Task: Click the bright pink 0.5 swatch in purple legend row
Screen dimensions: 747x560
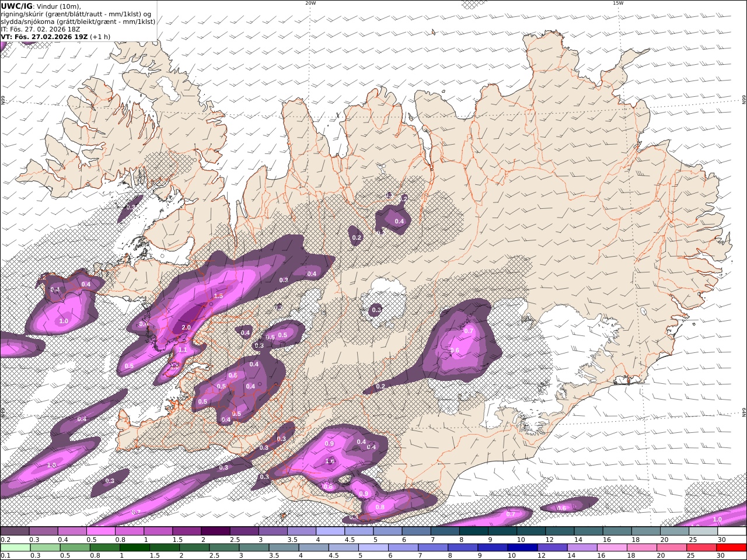Action: point(101,531)
